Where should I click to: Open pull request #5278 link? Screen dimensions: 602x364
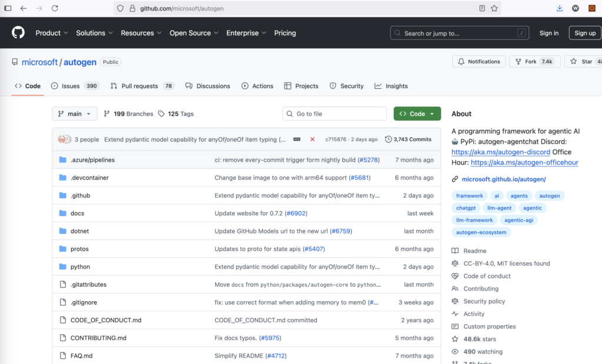pyautogui.click(x=369, y=160)
